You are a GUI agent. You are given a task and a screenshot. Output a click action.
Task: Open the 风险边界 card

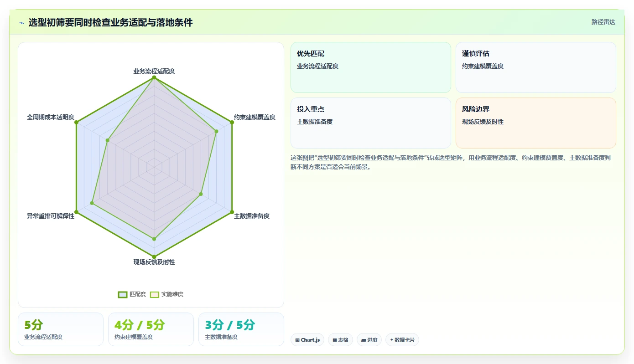click(536, 123)
